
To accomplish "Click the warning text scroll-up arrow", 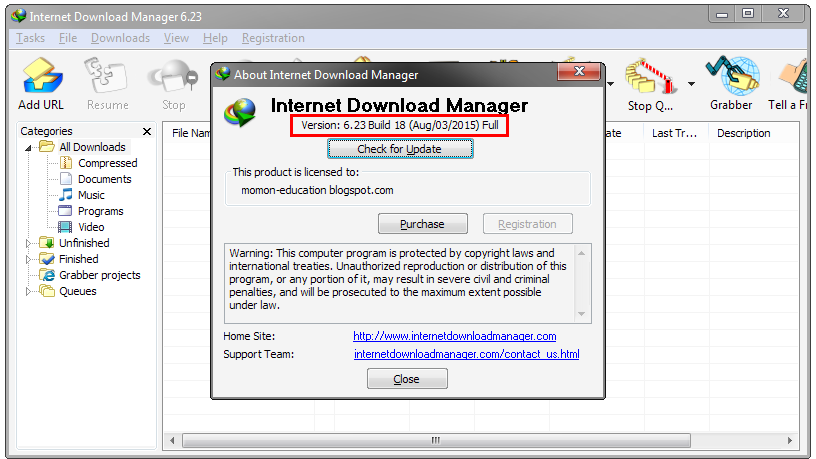I will [582, 253].
